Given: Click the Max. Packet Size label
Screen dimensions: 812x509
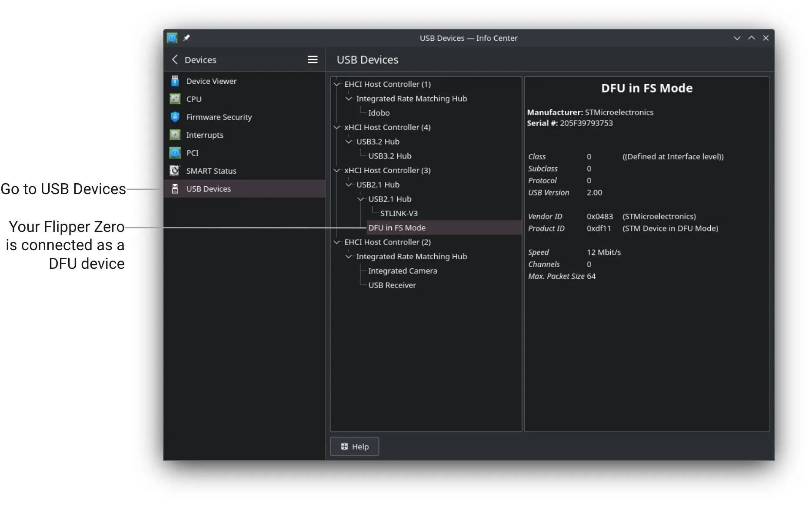Looking at the screenshot, I should pos(556,276).
